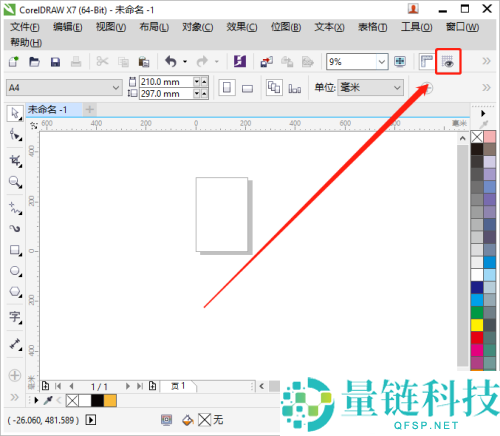This screenshot has height=436, width=500.
Task: Open the 文件(F) menu
Action: tap(25, 27)
